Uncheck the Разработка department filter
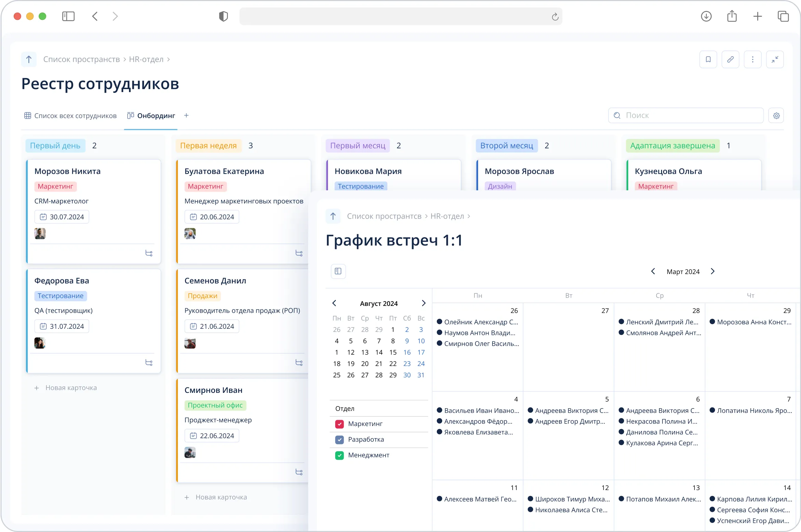 point(340,440)
